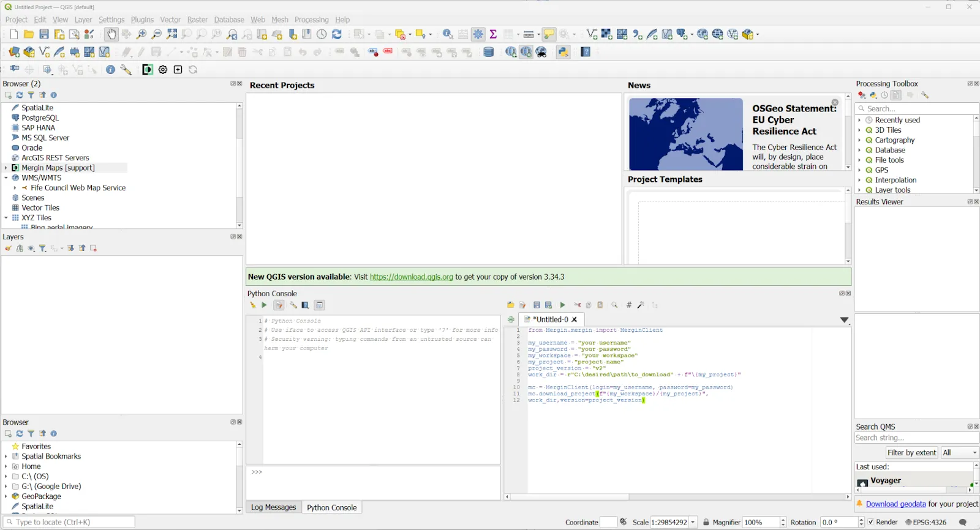The image size is (980, 530).
Task: Click the Search string field in QMS
Action: point(916,438)
